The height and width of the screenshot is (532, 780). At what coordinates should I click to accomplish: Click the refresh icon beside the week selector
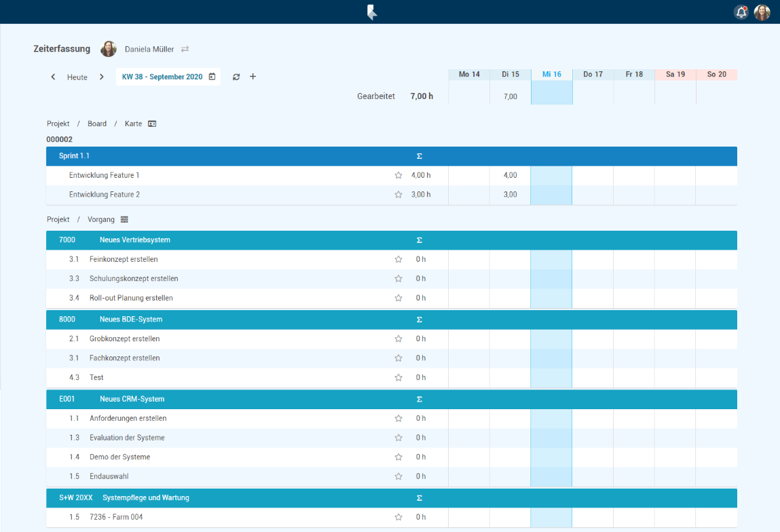[x=236, y=77]
